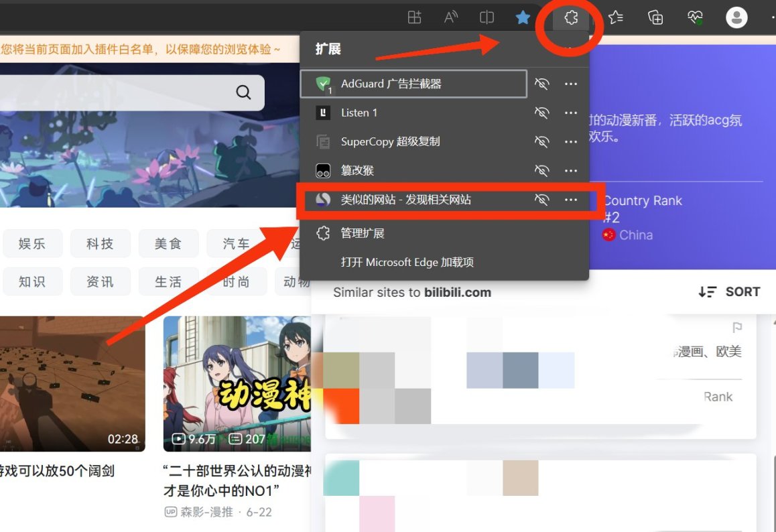Open Browser essentials heart icon
This screenshot has height=532, width=776.
(x=695, y=18)
